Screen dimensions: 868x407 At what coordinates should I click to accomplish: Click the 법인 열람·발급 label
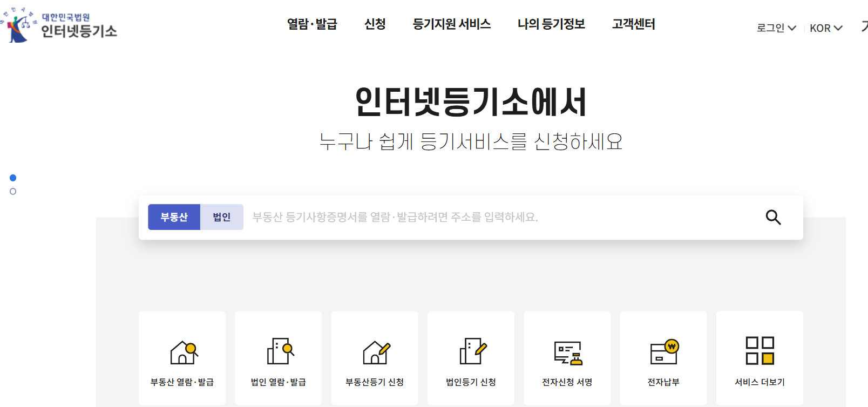[278, 382]
